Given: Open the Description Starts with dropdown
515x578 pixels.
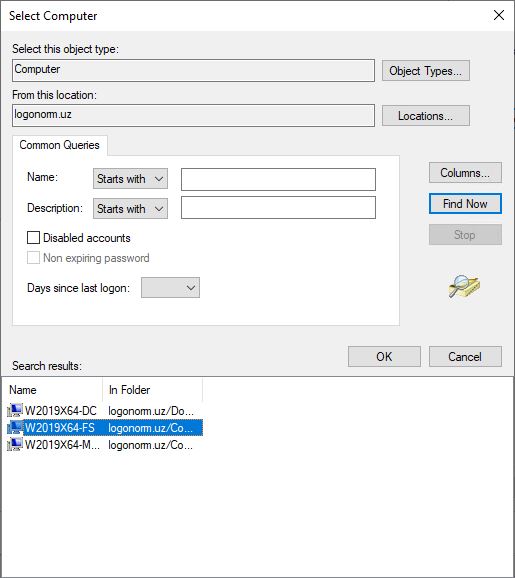Looking at the screenshot, I should click(x=131, y=209).
